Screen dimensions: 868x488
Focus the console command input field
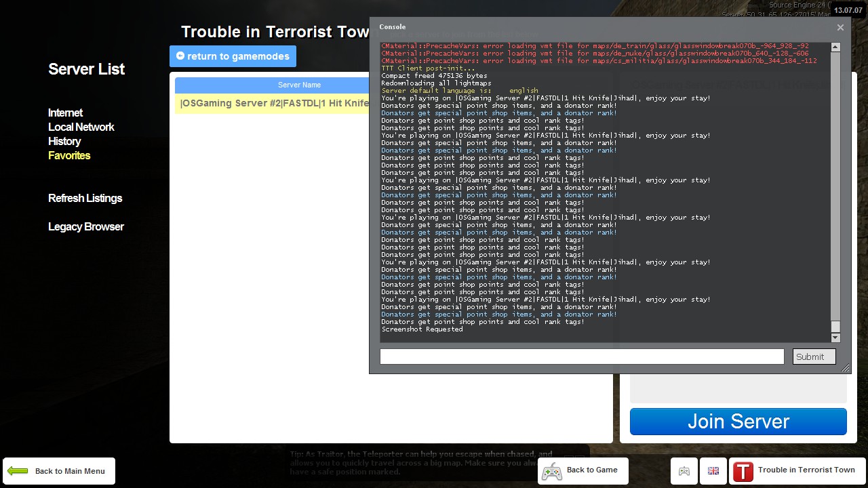coord(582,357)
